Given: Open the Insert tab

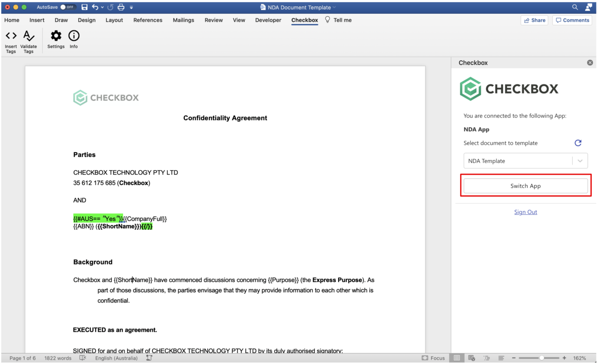Looking at the screenshot, I should [x=37, y=20].
